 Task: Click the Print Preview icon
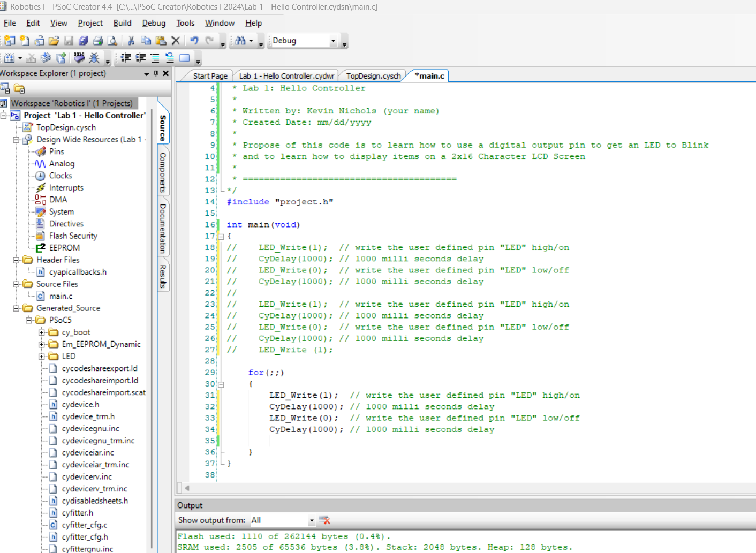112,41
